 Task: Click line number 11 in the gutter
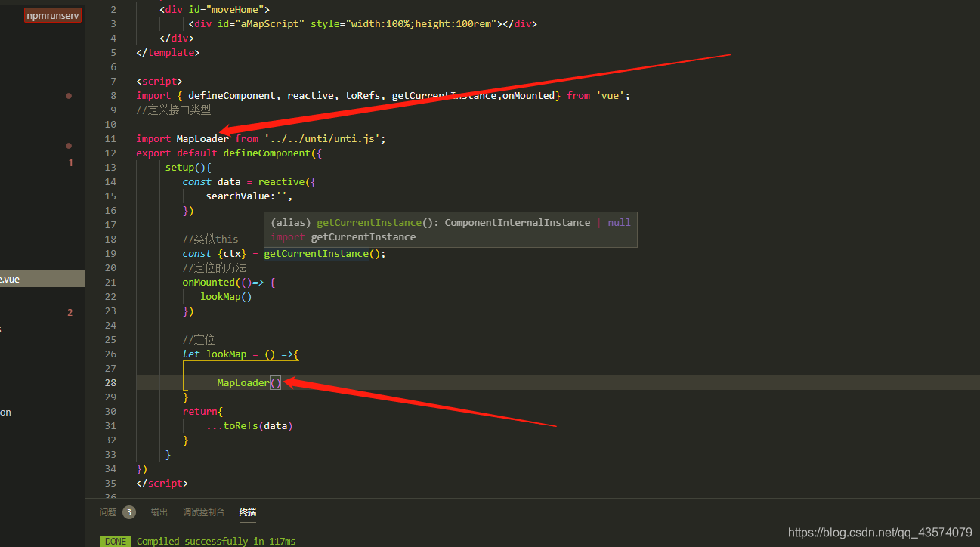(x=110, y=139)
